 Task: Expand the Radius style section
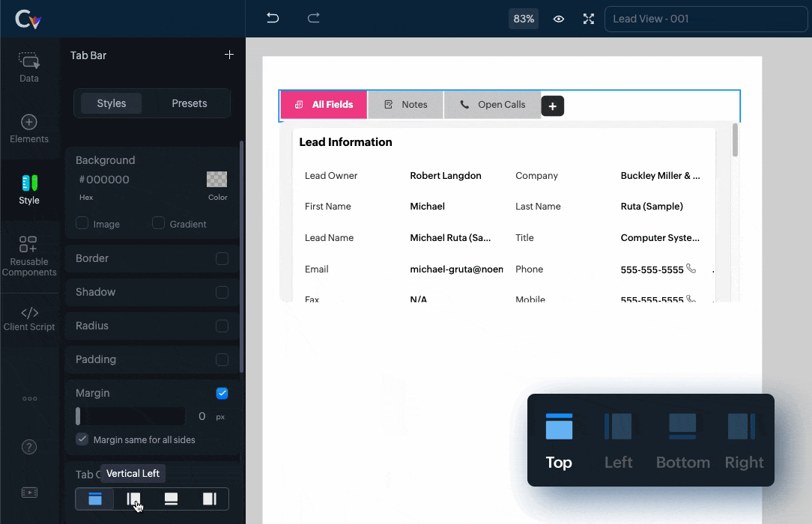tap(92, 326)
